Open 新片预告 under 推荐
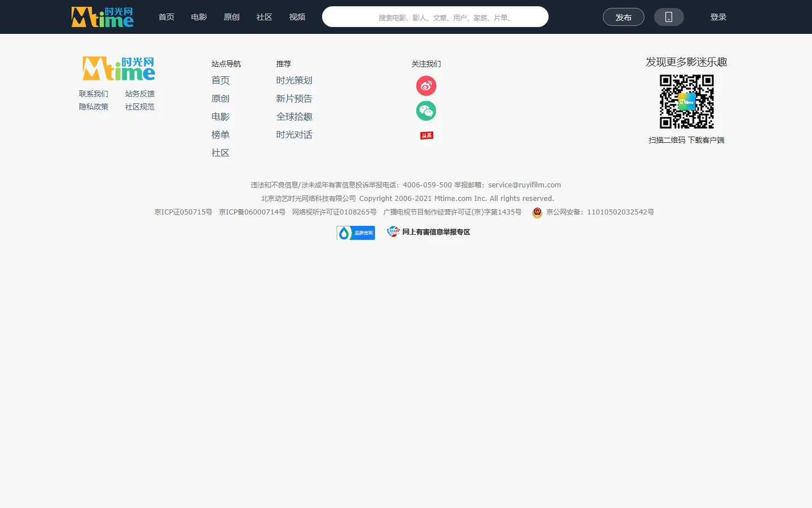Screen dimensions: 812x508 [x=294, y=98]
